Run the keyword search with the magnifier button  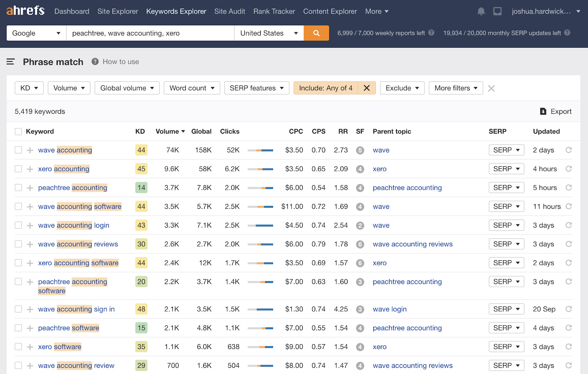316,33
